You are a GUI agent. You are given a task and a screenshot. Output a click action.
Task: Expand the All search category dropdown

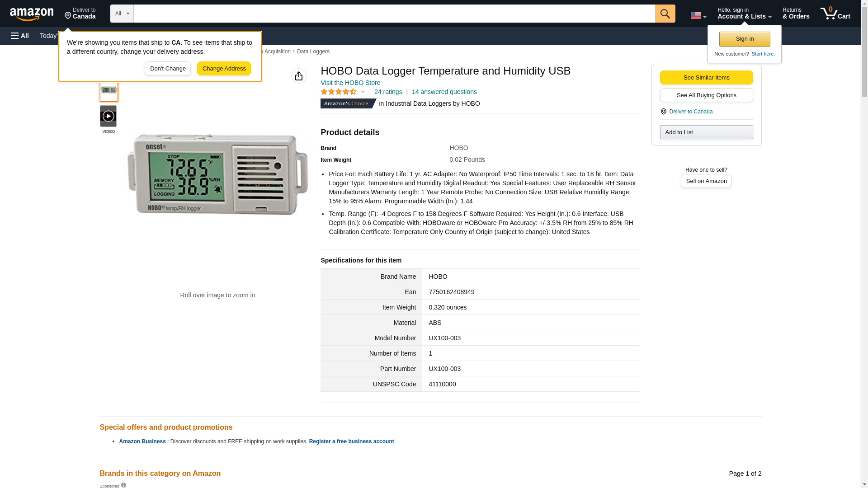pyautogui.click(x=122, y=14)
